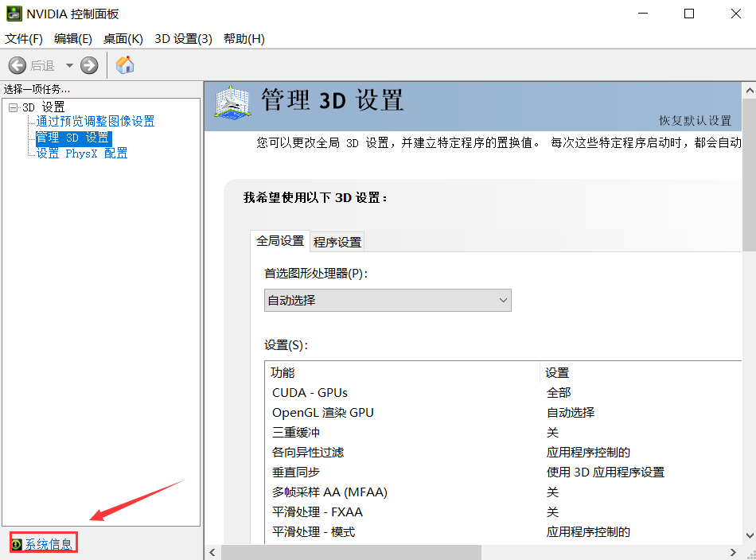Viewport: 756px width, 560px height.
Task: Select the 平滑处理 - FXAA row
Action: (x=503, y=511)
